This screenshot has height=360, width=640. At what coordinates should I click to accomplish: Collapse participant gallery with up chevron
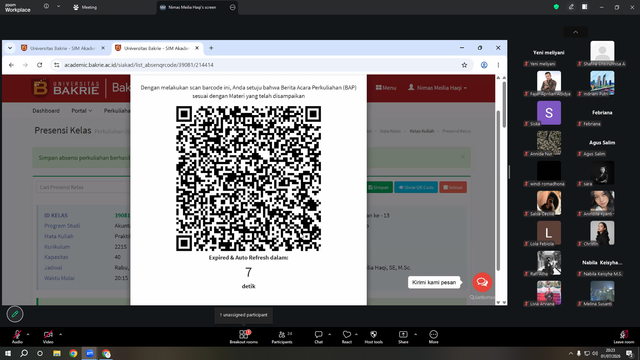click(x=576, y=32)
